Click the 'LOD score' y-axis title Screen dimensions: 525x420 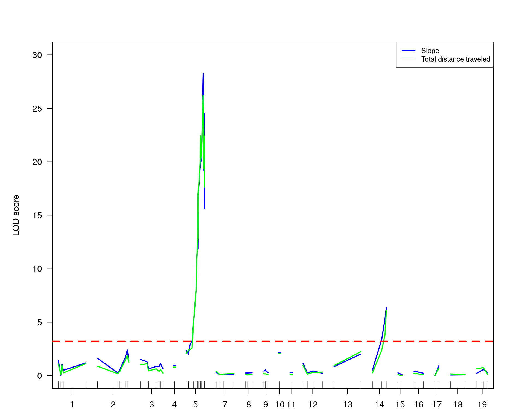16,215
